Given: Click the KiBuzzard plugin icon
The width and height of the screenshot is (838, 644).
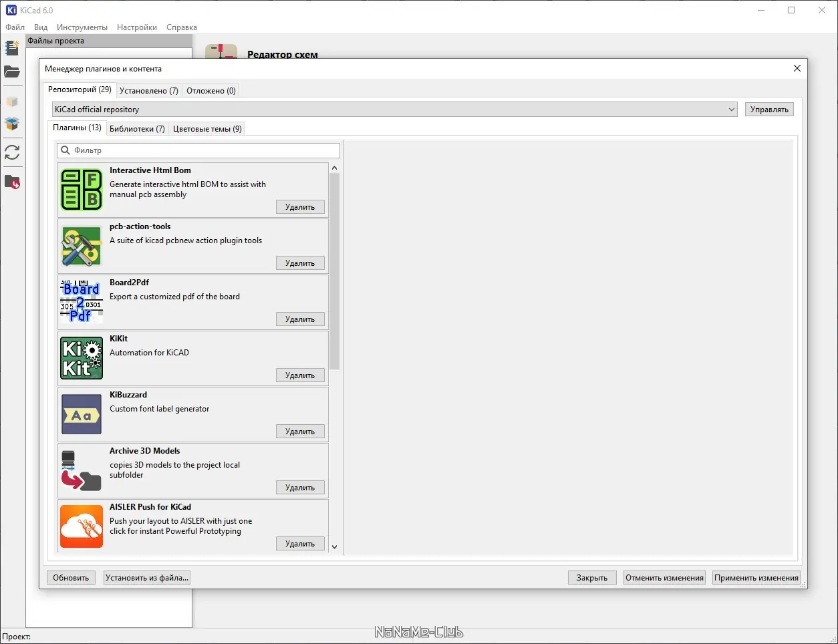Looking at the screenshot, I should point(82,414).
